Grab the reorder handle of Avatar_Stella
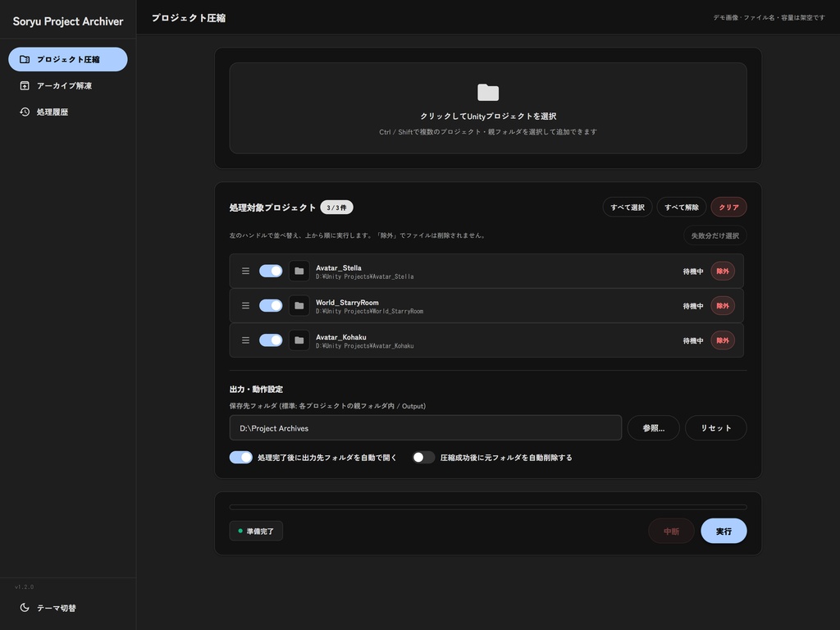The image size is (840, 630). [x=245, y=271]
